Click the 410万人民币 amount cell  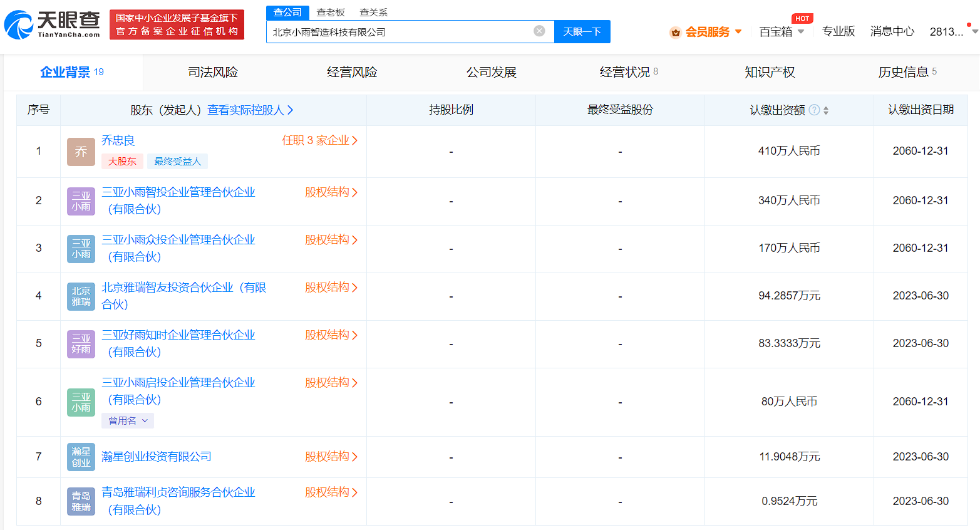click(x=789, y=151)
